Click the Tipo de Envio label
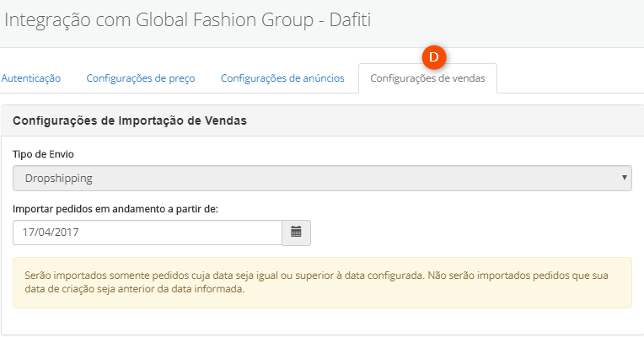This screenshot has height=337, width=644. pyautogui.click(x=43, y=154)
